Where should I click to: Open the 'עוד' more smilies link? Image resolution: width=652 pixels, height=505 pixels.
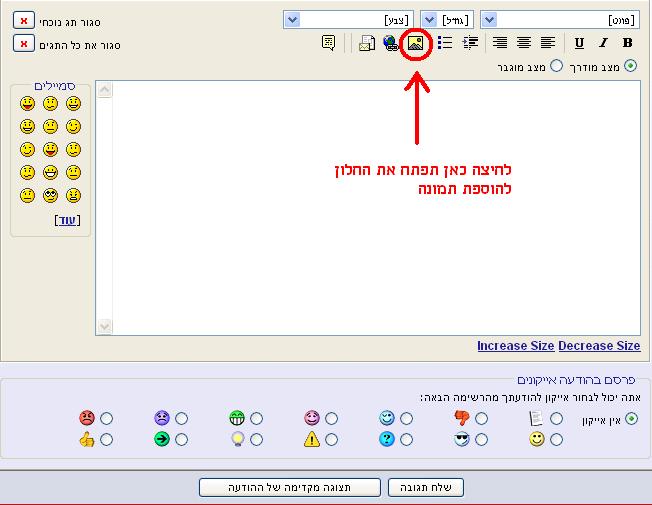coord(68,220)
